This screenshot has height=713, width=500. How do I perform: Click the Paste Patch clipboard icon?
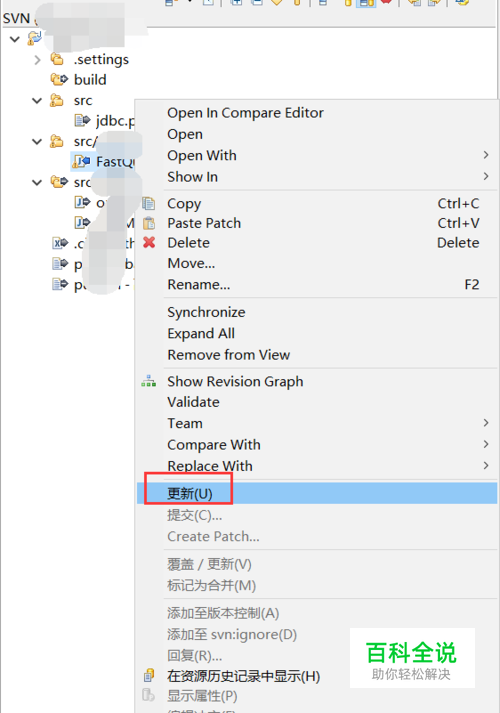[x=149, y=223]
